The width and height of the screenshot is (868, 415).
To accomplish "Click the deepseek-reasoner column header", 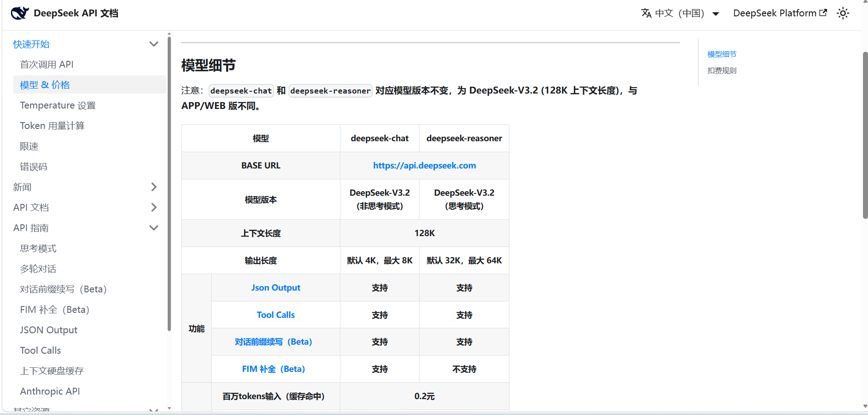I will click(464, 138).
